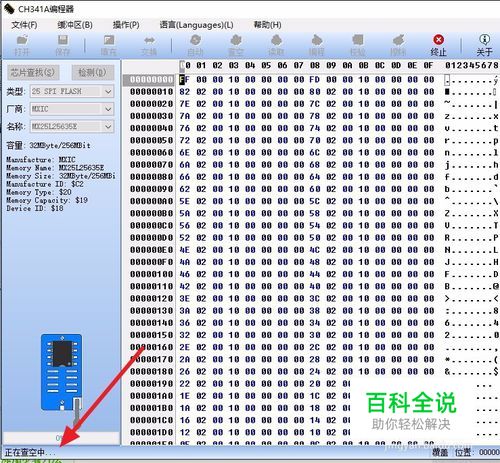Click the 覆盖 overwrite mode indicator
Screen dimensions: 500x463
click(x=440, y=452)
